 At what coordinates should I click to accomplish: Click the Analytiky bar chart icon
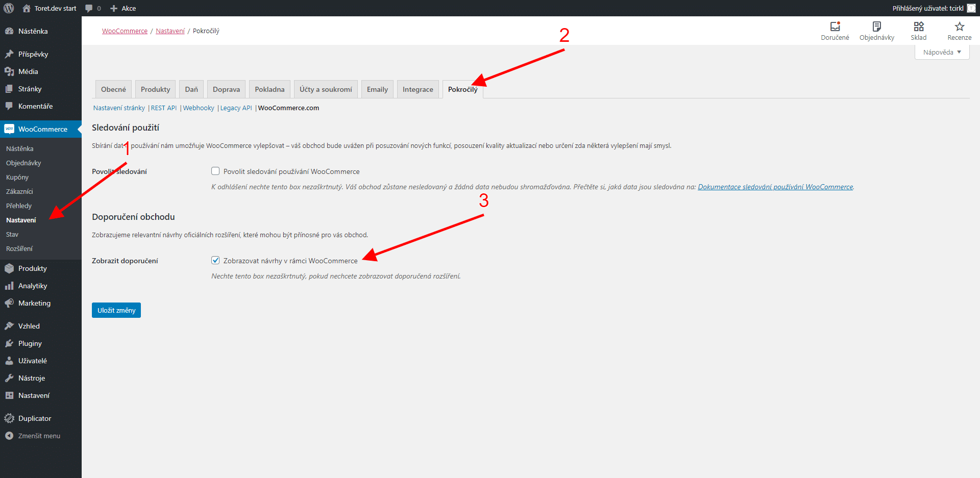pyautogui.click(x=9, y=286)
